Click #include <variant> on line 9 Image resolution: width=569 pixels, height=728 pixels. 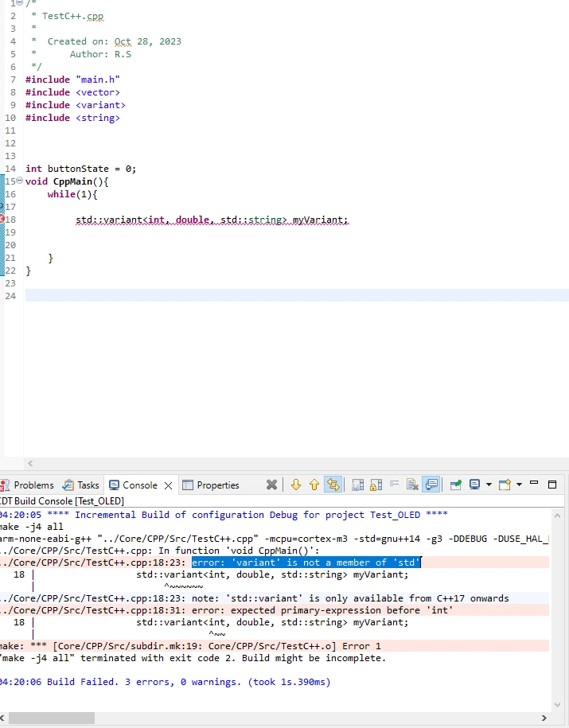point(76,105)
